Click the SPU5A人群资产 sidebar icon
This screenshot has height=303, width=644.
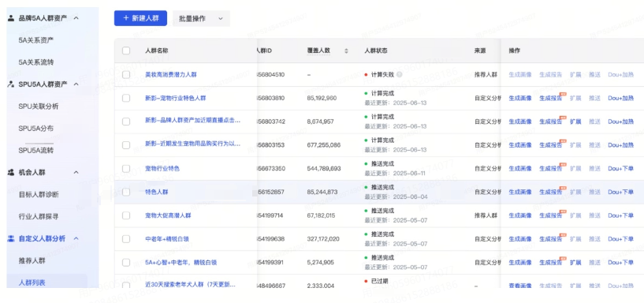[x=11, y=84]
